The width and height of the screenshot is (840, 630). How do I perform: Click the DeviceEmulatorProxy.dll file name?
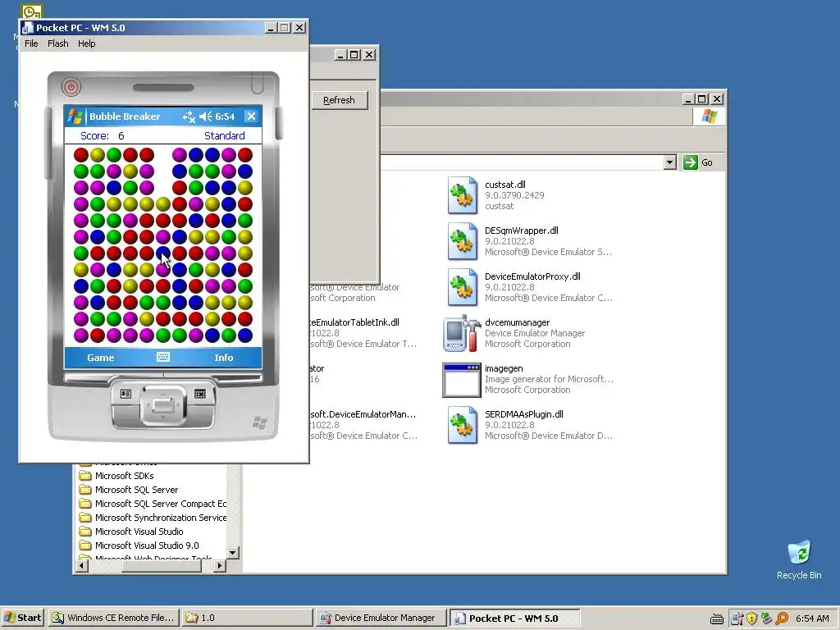click(x=532, y=277)
